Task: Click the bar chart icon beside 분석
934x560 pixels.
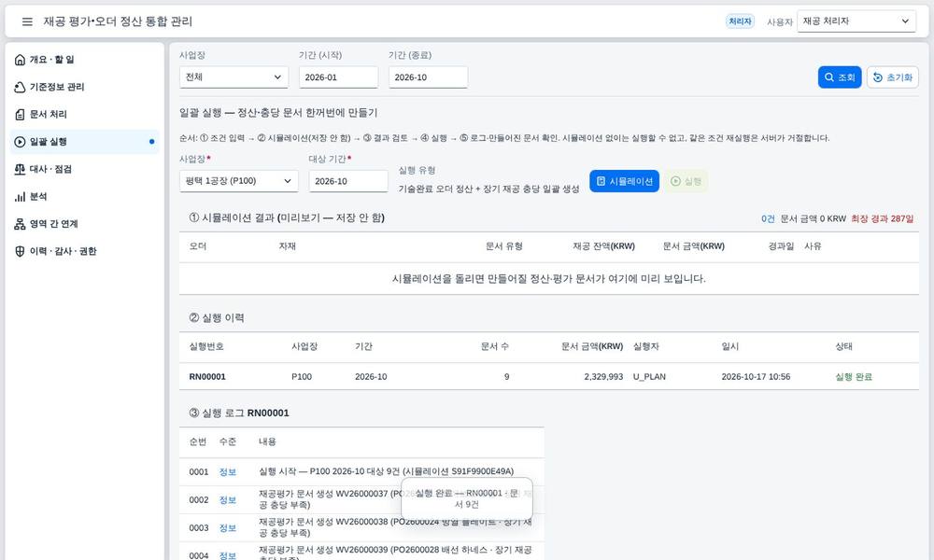Action: point(20,196)
